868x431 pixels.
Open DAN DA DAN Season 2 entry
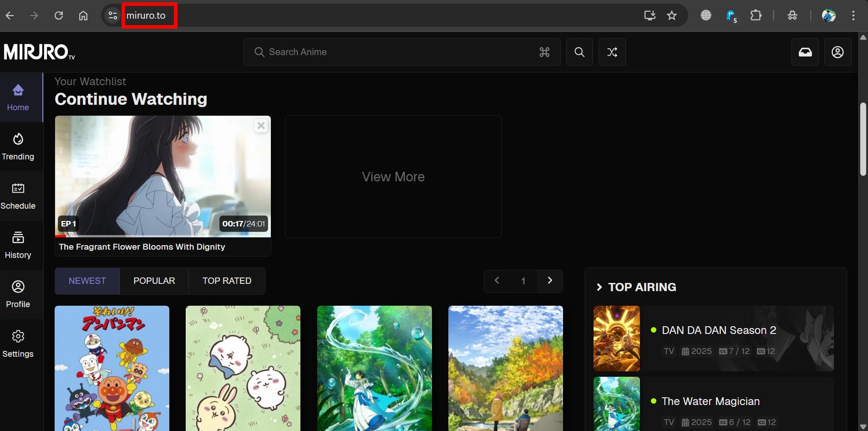click(718, 330)
